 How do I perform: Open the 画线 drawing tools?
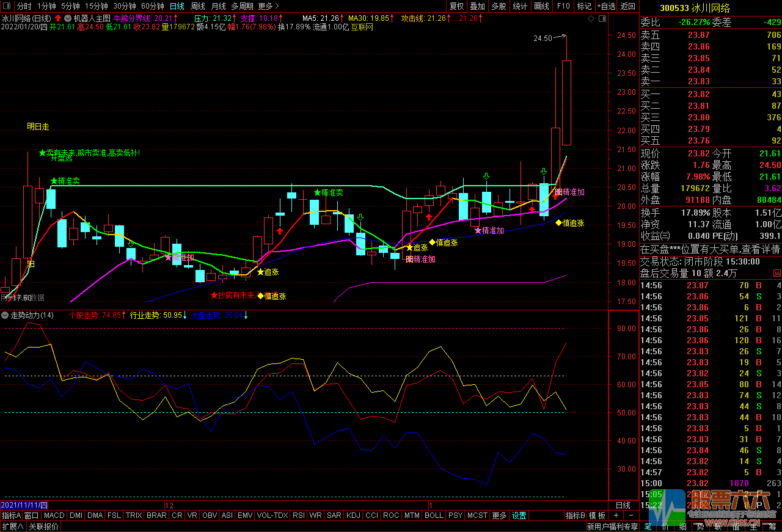[x=541, y=6]
